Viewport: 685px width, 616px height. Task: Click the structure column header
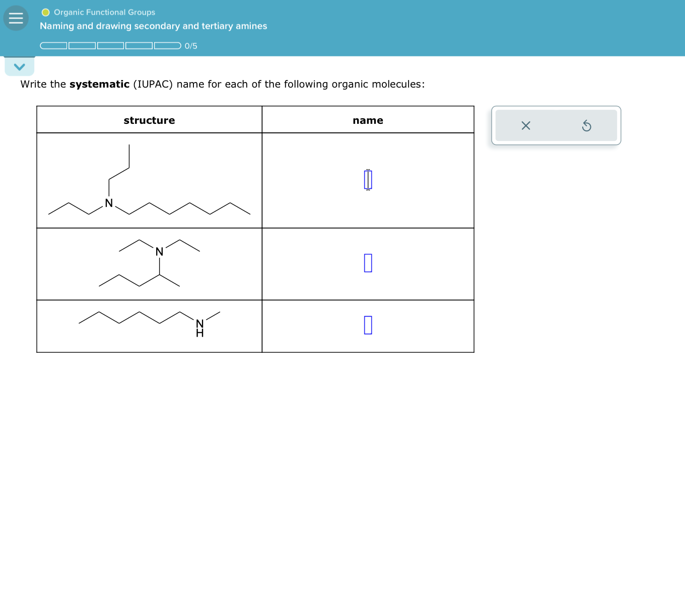[x=149, y=120]
